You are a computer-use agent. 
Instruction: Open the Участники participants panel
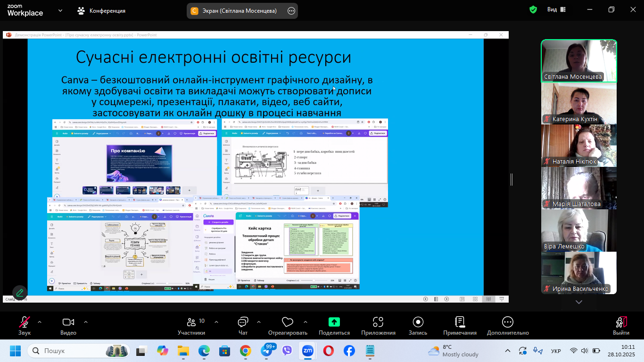point(191,322)
